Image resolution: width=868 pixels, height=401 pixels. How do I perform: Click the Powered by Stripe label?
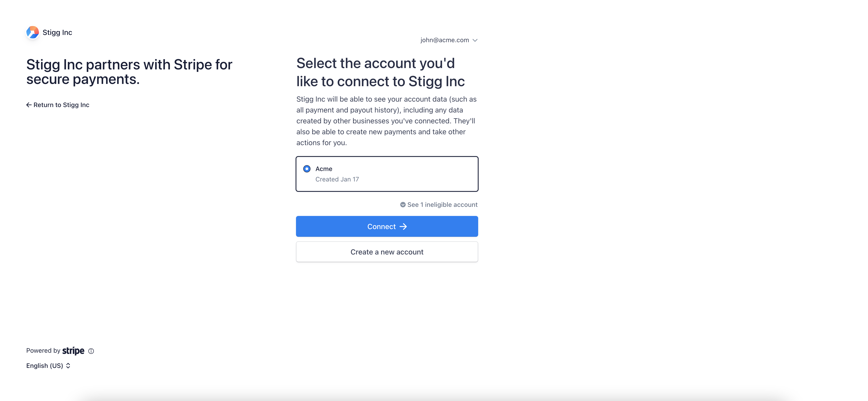point(55,351)
